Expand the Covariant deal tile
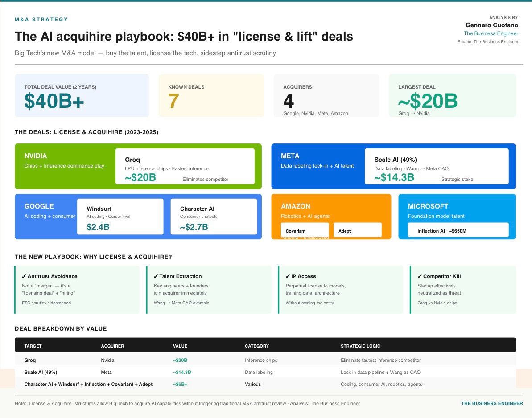The image size is (532, 418). click(x=305, y=230)
